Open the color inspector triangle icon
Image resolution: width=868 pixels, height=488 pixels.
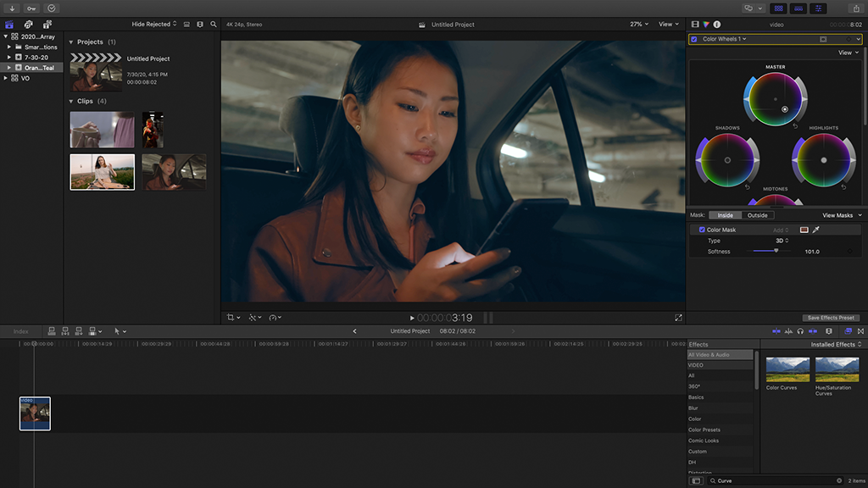coord(706,25)
